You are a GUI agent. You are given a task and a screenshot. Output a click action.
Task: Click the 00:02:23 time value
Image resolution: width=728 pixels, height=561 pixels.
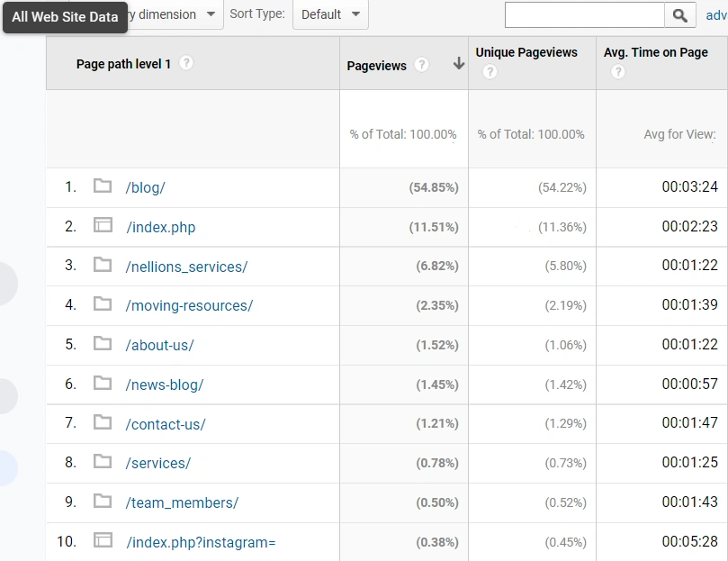(x=690, y=226)
